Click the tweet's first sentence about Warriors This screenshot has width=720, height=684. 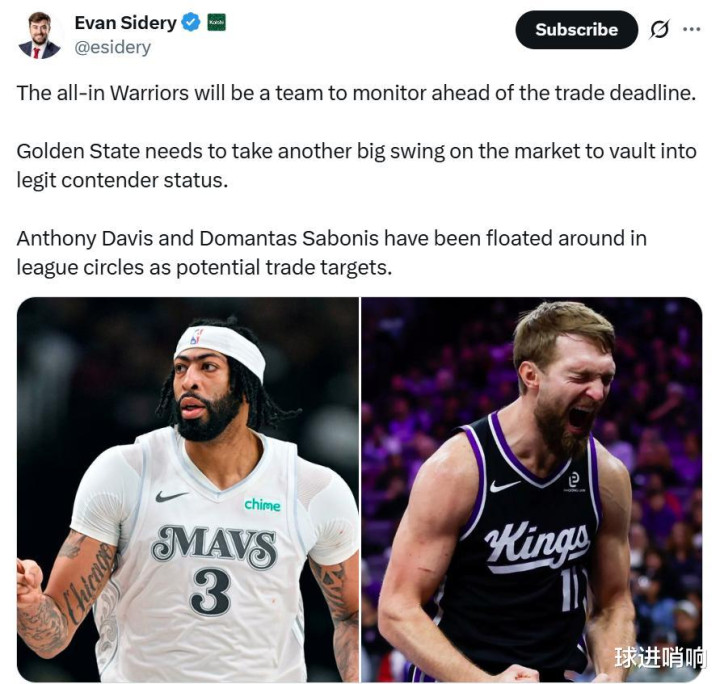coord(356,93)
